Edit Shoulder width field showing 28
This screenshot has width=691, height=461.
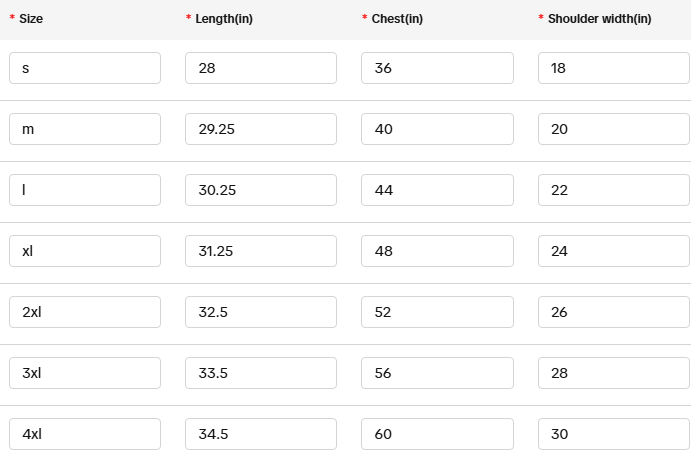click(x=613, y=373)
